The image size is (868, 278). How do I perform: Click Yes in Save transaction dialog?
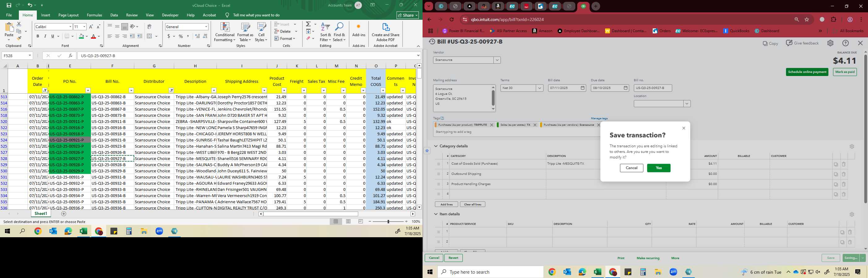pos(659,168)
